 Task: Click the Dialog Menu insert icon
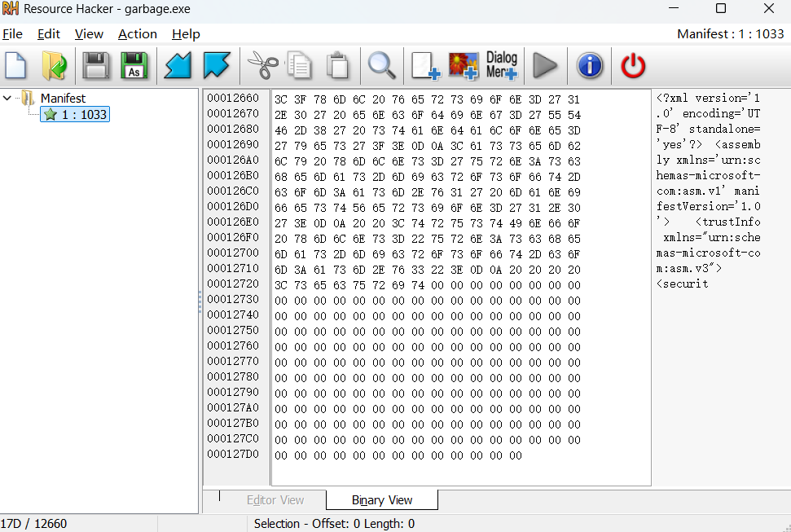pyautogui.click(x=502, y=66)
